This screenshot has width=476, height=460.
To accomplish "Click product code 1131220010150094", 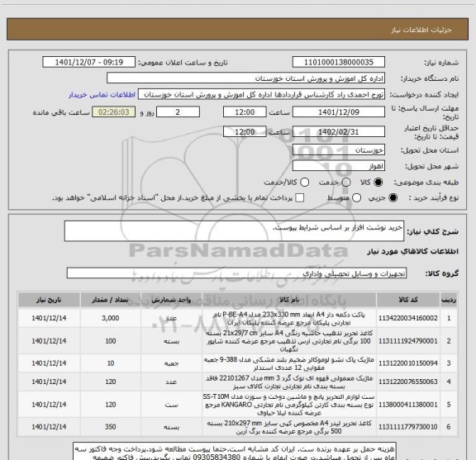I will (408, 363).
